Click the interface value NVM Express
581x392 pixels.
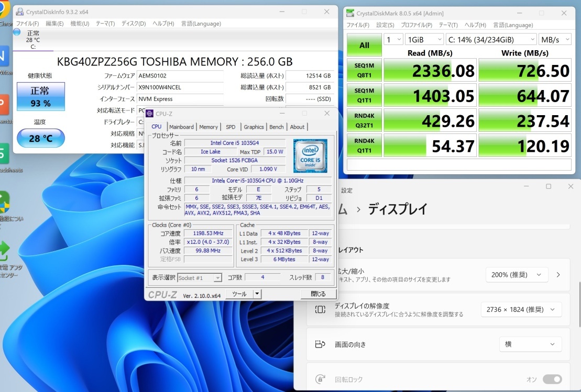[x=180, y=99]
